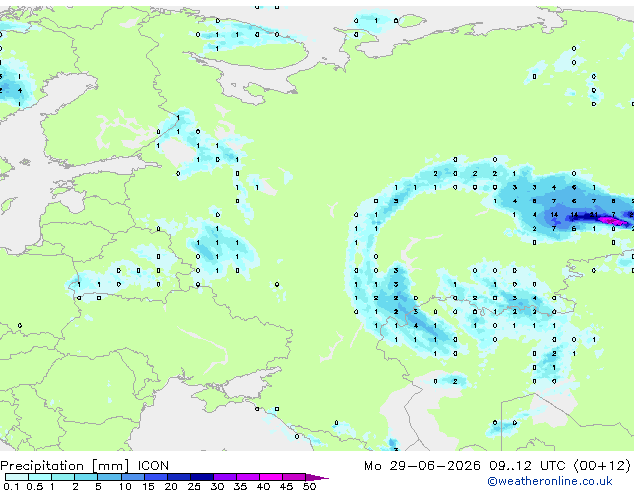Click the '(00+12)' forecast run text

click(x=602, y=466)
